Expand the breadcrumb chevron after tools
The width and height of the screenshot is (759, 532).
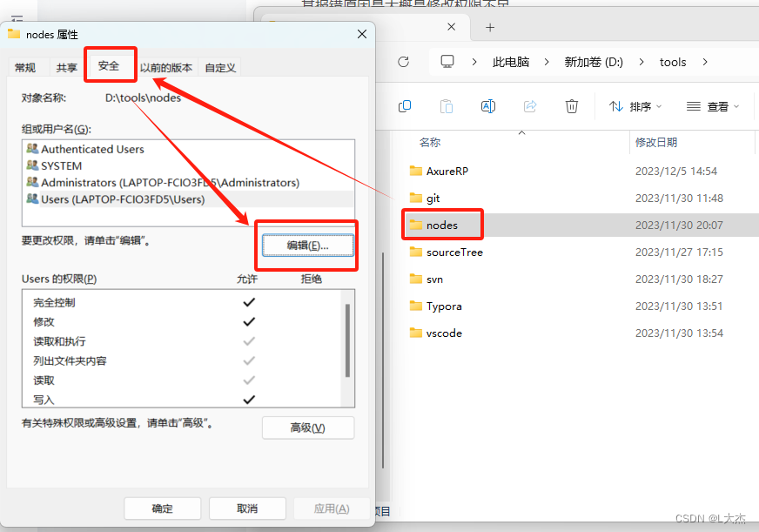point(705,62)
